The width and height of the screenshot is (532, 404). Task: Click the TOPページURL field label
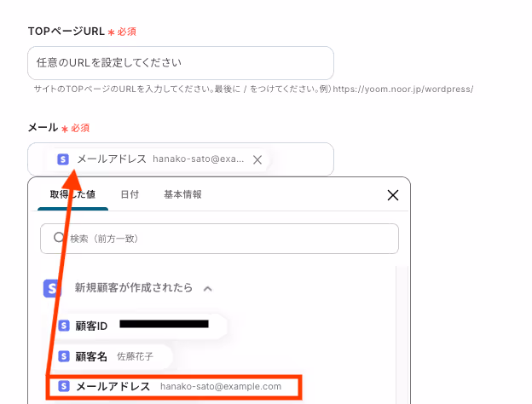point(66,32)
